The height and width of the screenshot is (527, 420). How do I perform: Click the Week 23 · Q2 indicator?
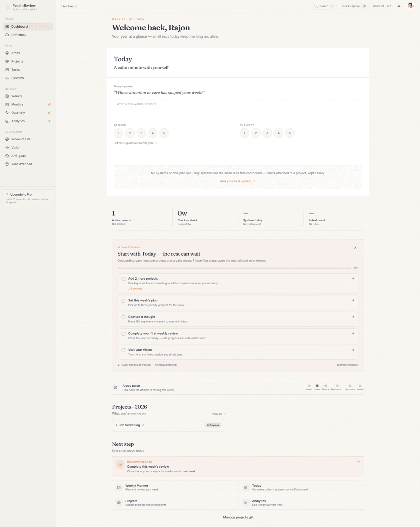(382, 6)
